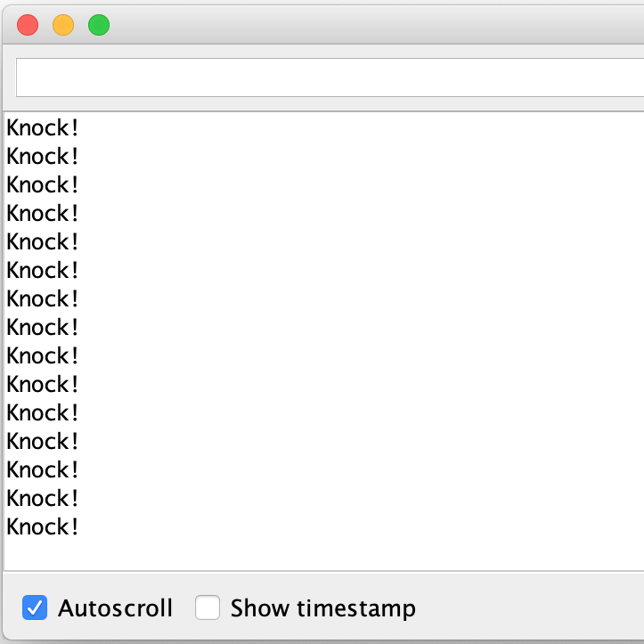This screenshot has height=644, width=644.
Task: Click the second-to-last Knock! output line
Action: 42,498
